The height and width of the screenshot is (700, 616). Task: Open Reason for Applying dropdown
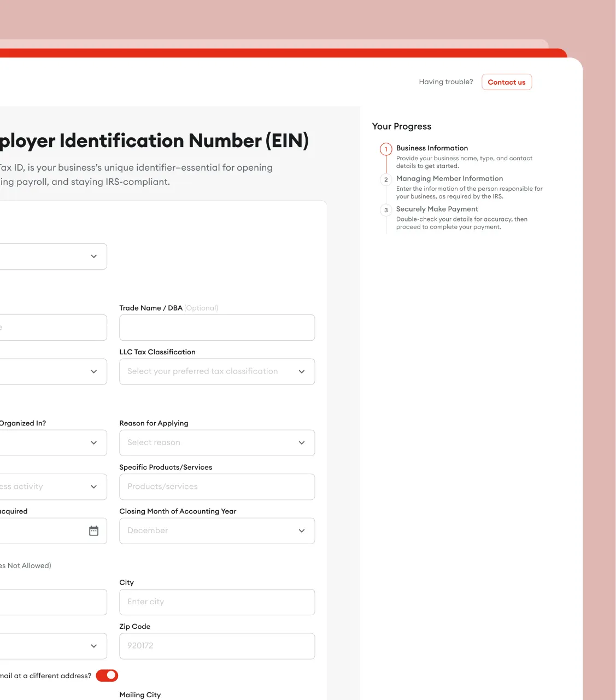pos(217,443)
